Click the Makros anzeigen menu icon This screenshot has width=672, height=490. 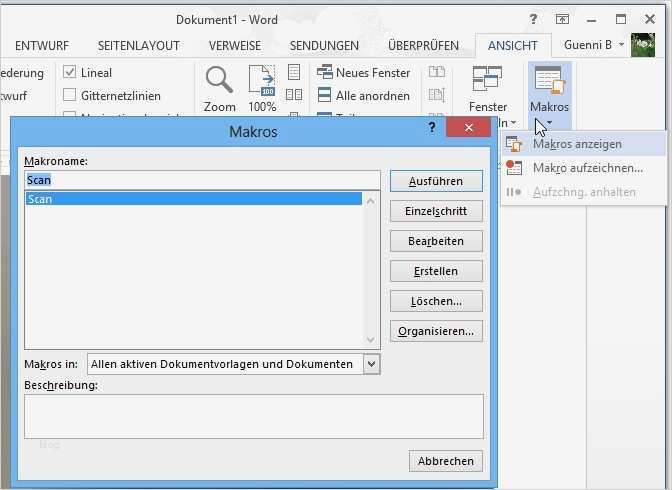pyautogui.click(x=513, y=144)
